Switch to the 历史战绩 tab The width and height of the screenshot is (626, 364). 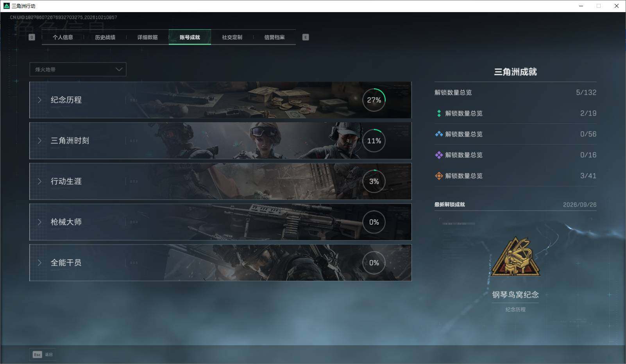click(105, 37)
